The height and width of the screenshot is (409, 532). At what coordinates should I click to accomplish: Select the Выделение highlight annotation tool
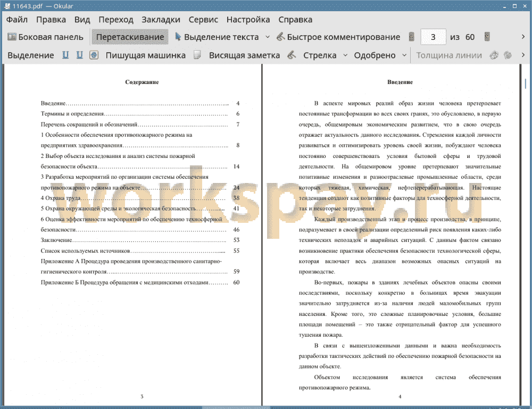point(31,55)
